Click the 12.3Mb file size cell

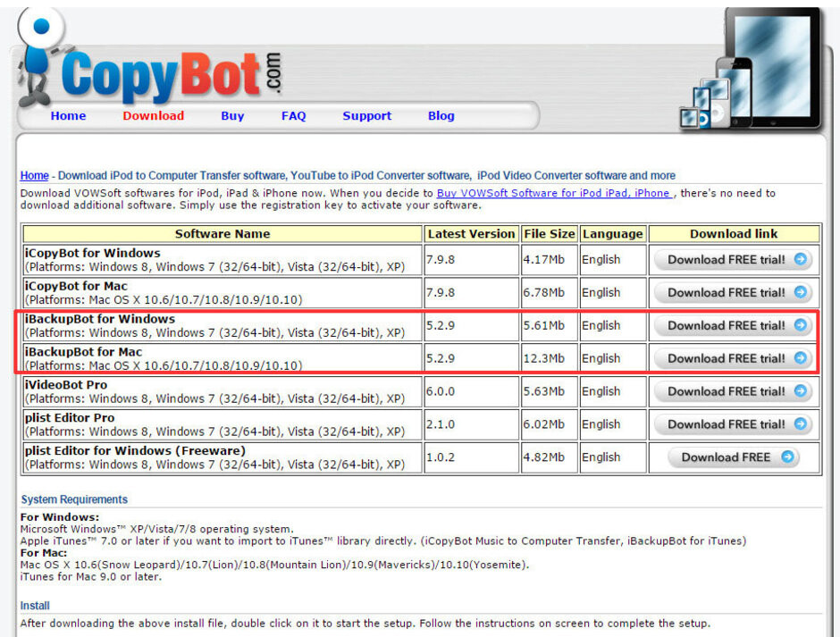[549, 358]
